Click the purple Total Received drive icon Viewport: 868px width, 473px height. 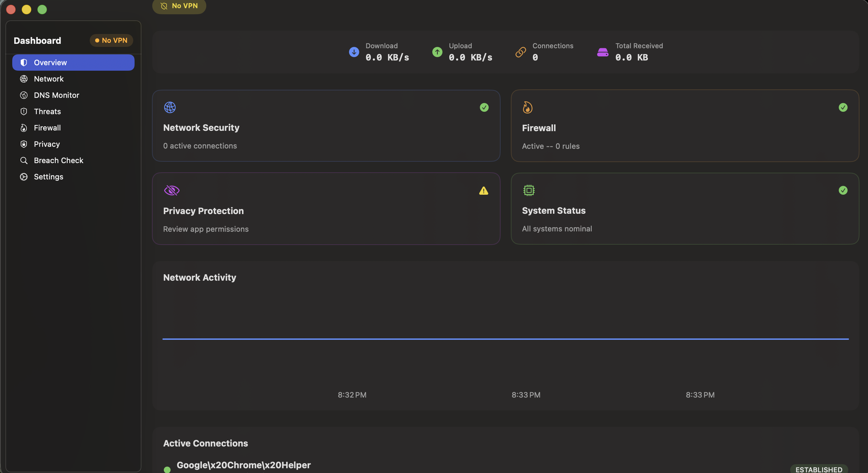[603, 52]
